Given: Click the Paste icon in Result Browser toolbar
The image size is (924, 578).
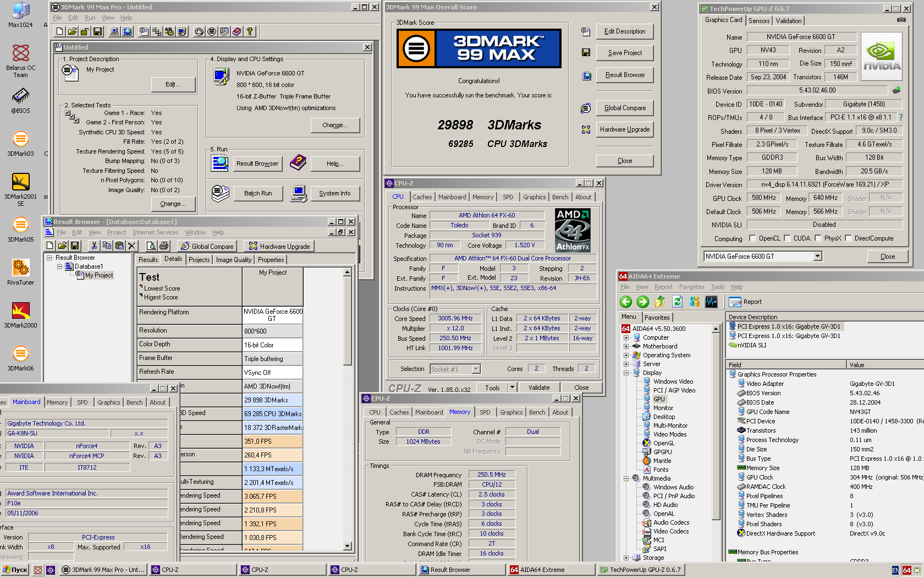Looking at the screenshot, I should click(x=119, y=246).
